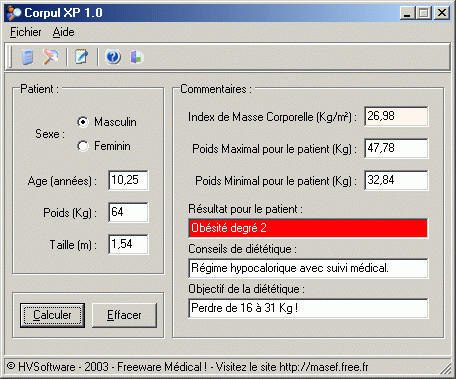Click the Effacer button
The width and height of the screenshot is (456, 379).
point(124,315)
